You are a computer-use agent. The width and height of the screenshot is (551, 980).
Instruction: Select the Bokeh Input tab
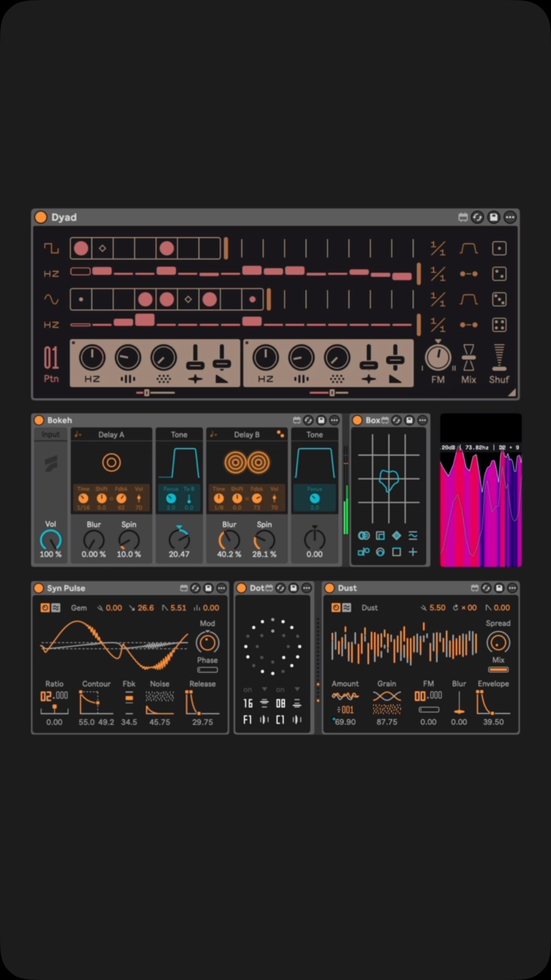coord(50,434)
